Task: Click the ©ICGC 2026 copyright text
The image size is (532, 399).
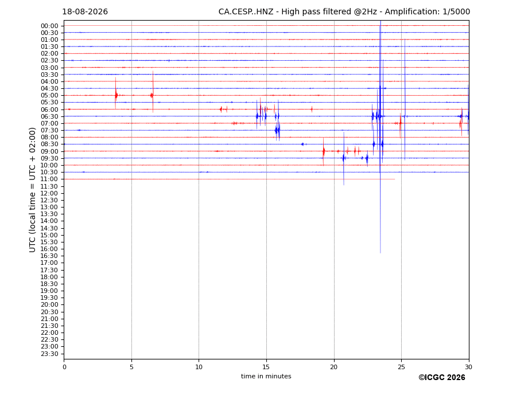Action: tap(442, 378)
